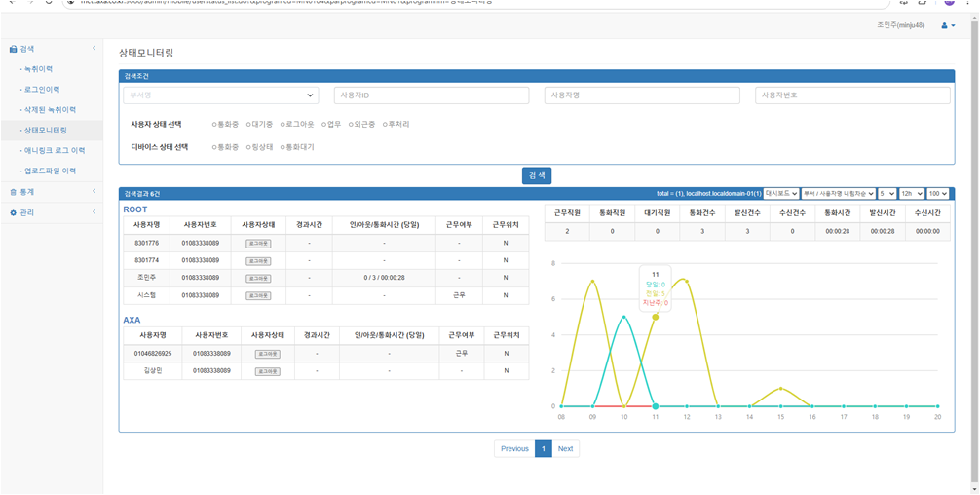Image resolution: width=980 pixels, height=495 pixels.
Task: Open 상태모니터링 in the sidebar
Action: pos(45,130)
